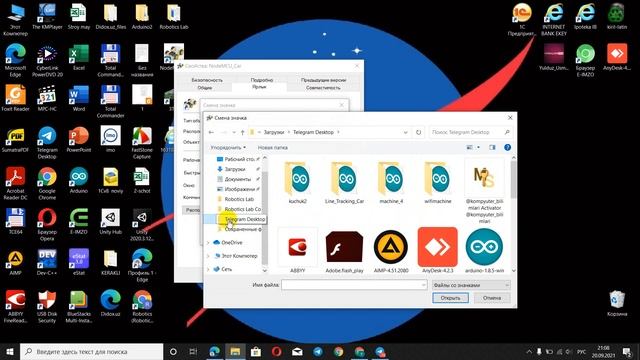Go back in the file dialog
Screen dimensions: 640x360
coord(211,132)
